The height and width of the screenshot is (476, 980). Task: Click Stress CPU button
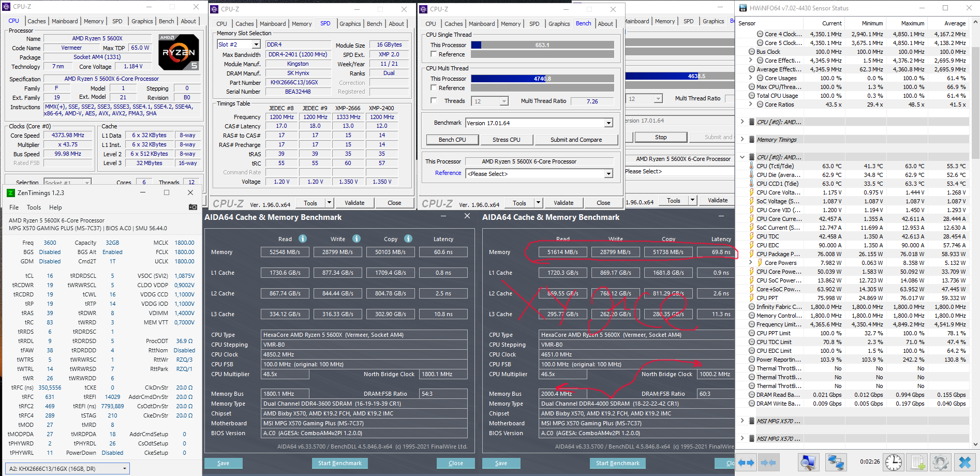click(x=507, y=140)
